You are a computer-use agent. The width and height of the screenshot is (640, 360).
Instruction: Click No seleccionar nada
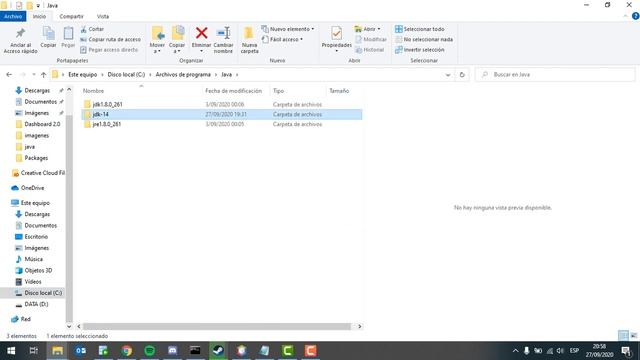pyautogui.click(x=424, y=40)
